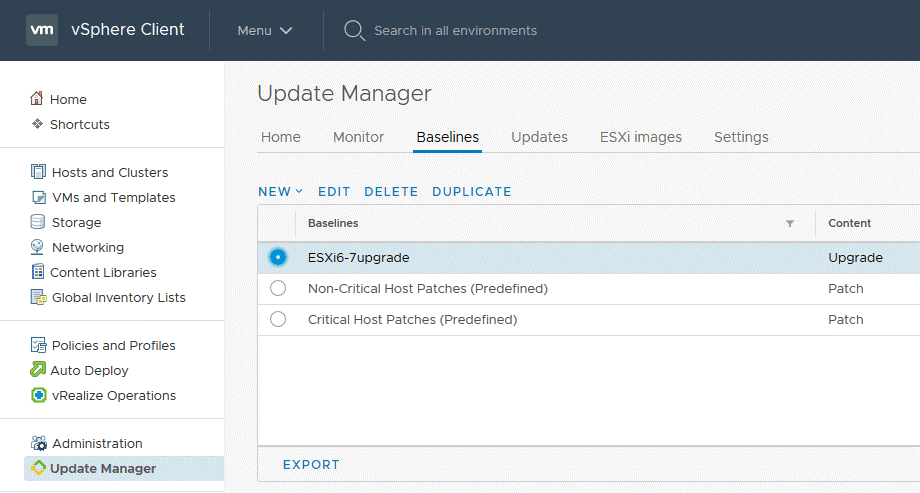Click the EXPORT button
Viewport: 920px width, 493px height.
tap(311, 464)
